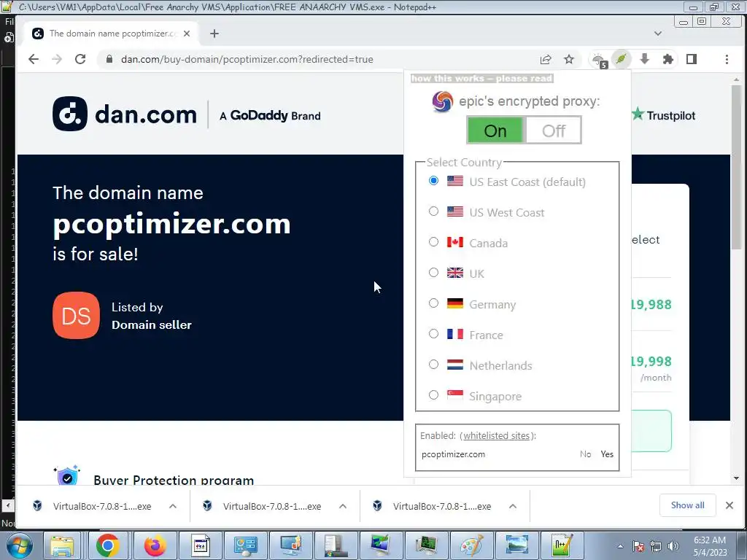Screen dimensions: 747x560
Task: Open Chrome from the taskbar
Action: click(x=108, y=545)
